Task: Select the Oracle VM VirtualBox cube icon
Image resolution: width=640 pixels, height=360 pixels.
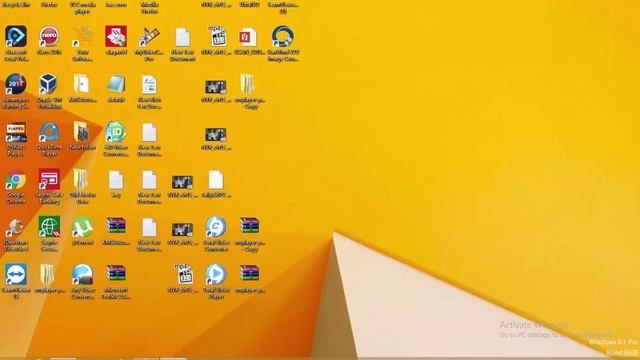Action: tap(49, 84)
